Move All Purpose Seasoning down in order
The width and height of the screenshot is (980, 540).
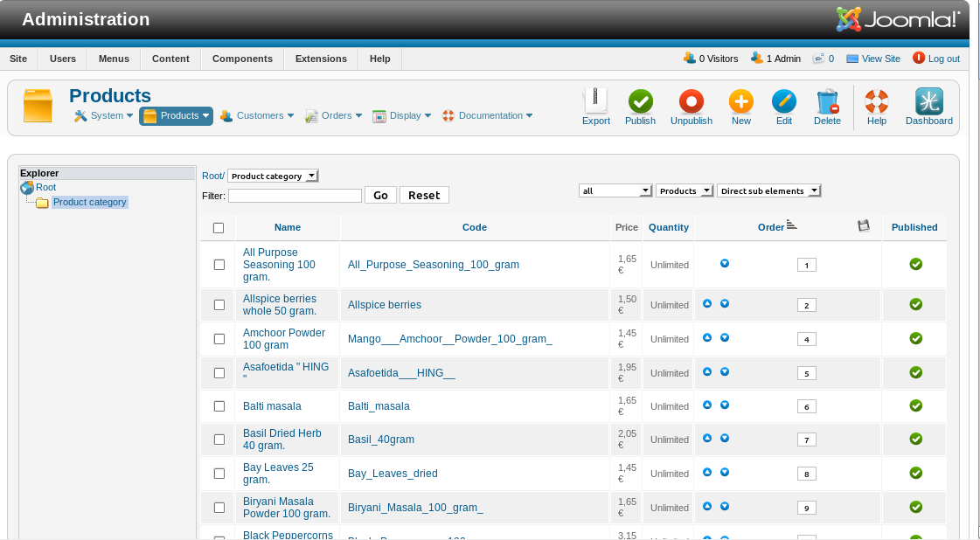(x=725, y=263)
